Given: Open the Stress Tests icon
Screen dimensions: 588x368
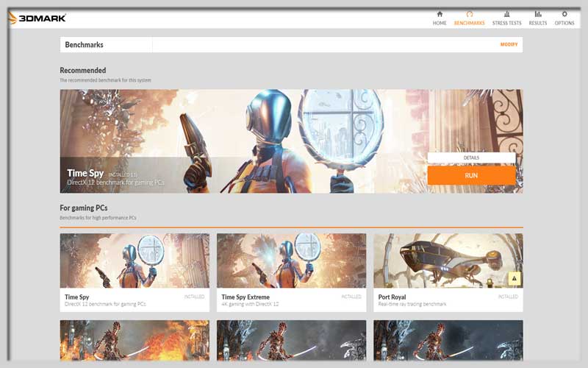Looking at the screenshot, I should [x=506, y=14].
